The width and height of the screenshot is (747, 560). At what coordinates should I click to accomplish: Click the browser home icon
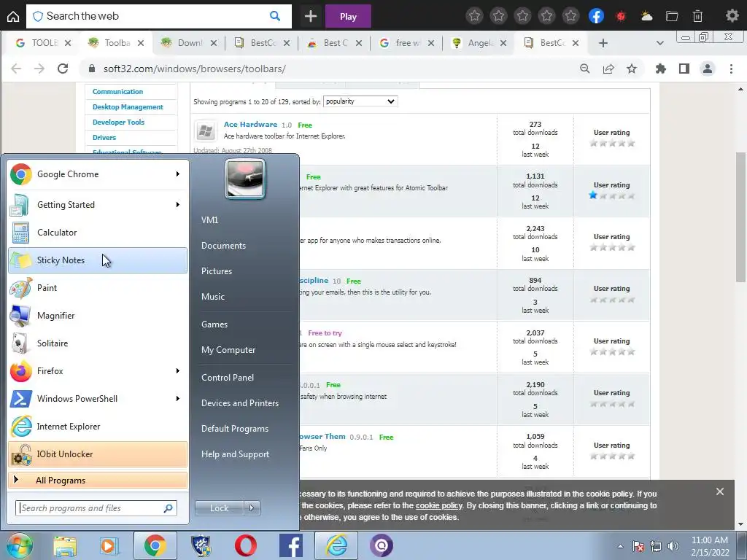tap(13, 17)
